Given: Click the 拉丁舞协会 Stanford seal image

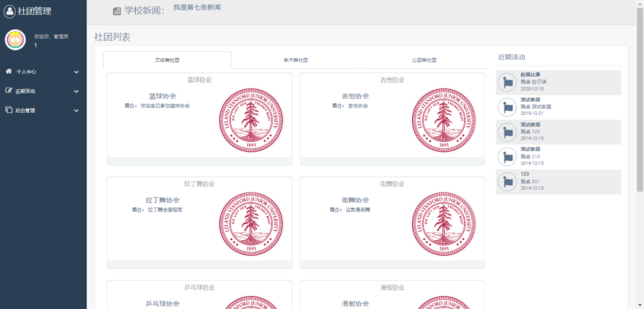Looking at the screenshot, I should [x=251, y=224].
